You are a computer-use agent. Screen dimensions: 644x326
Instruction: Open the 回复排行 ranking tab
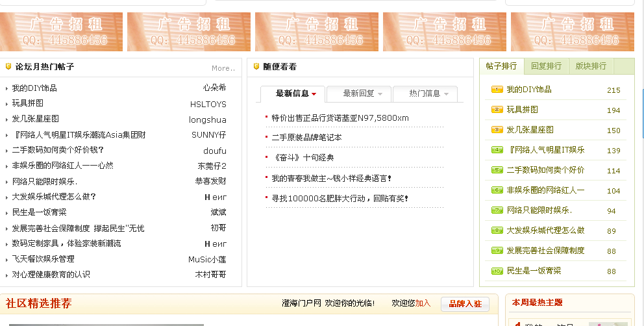tap(546, 66)
